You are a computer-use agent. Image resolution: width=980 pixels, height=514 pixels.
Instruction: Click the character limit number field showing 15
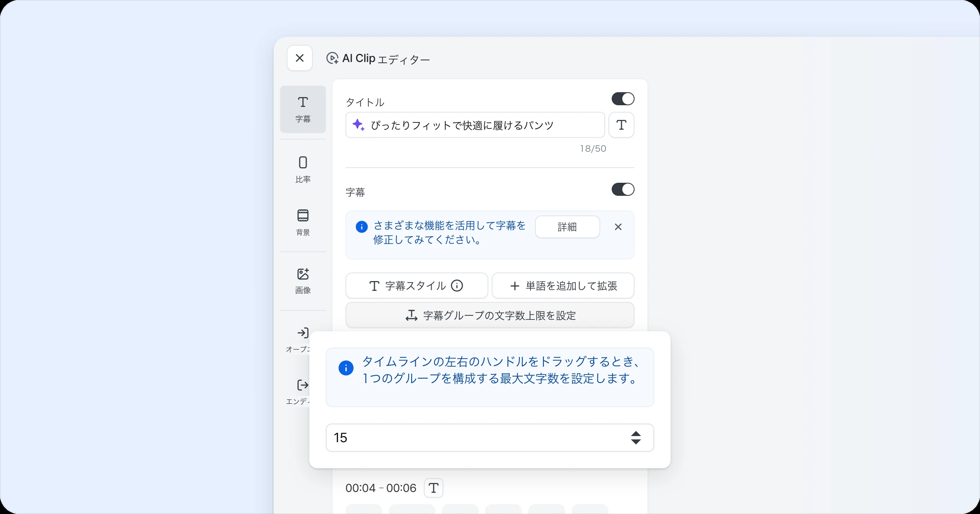point(490,438)
